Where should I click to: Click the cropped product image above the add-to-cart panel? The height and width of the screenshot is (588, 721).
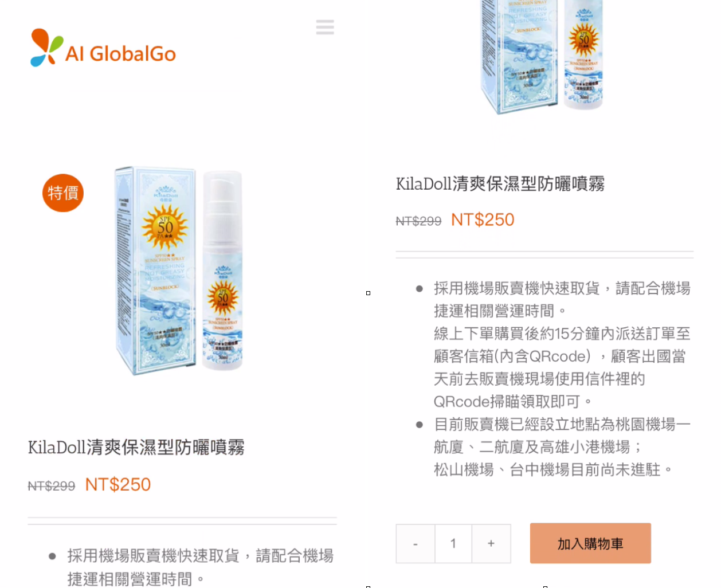(542, 57)
